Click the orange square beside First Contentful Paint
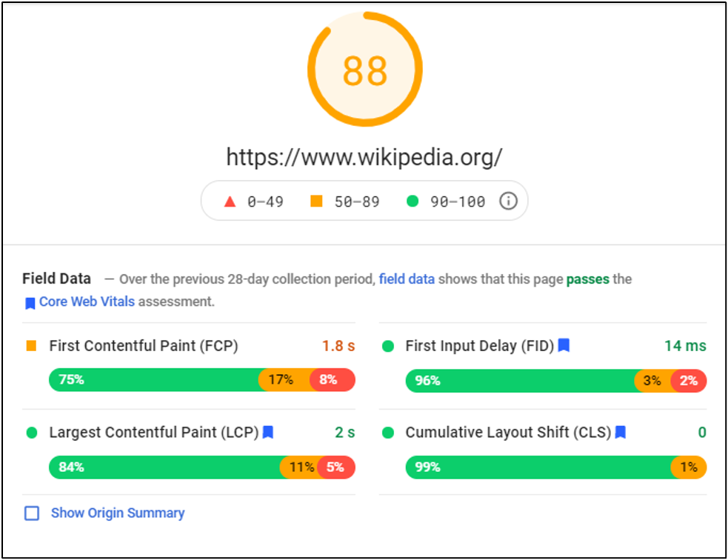 click(32, 345)
